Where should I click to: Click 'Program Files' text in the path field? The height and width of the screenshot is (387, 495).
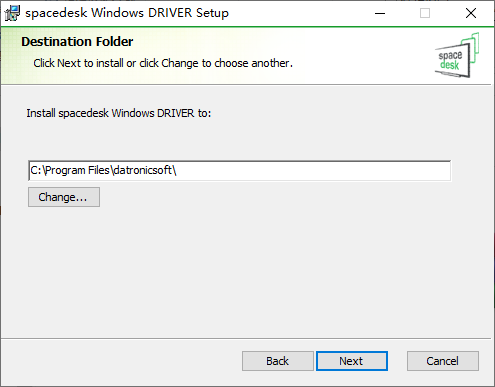pos(77,171)
